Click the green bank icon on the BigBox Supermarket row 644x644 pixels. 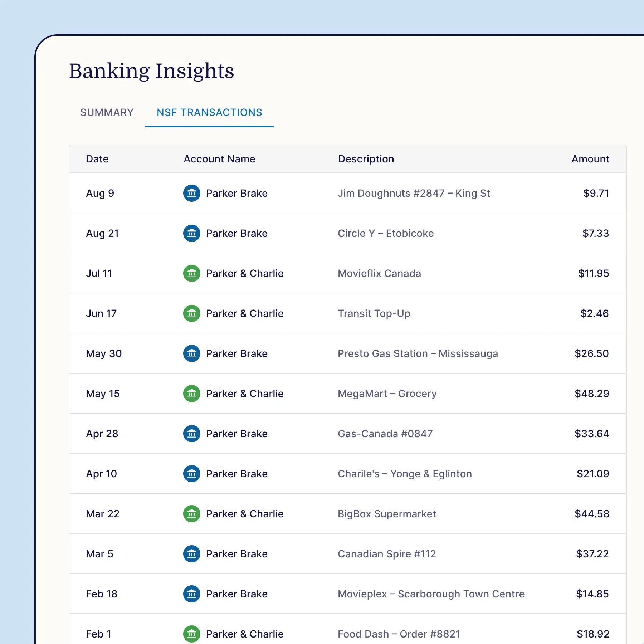tap(192, 514)
